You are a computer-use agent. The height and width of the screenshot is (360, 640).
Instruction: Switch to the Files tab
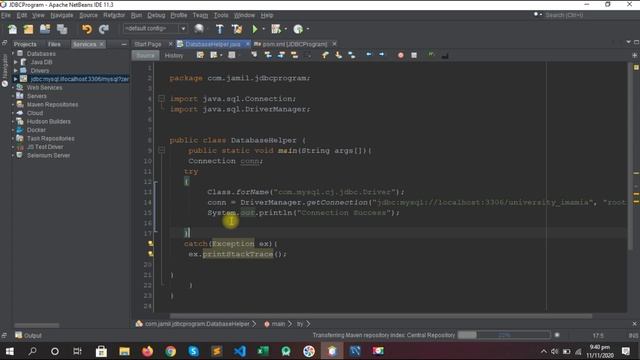[54, 44]
